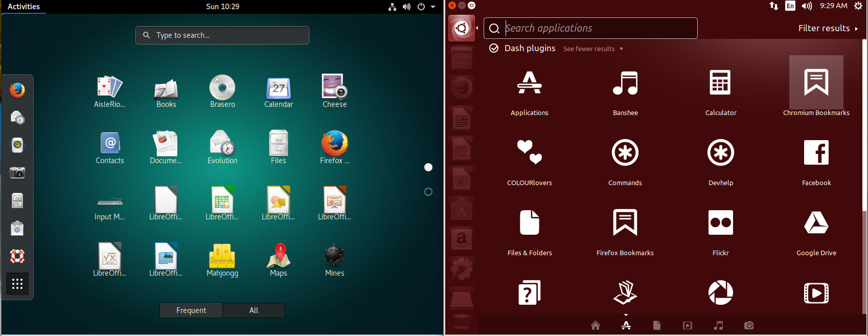Switch to the Photos lens camera icon
868x336 pixels.
[x=749, y=325]
